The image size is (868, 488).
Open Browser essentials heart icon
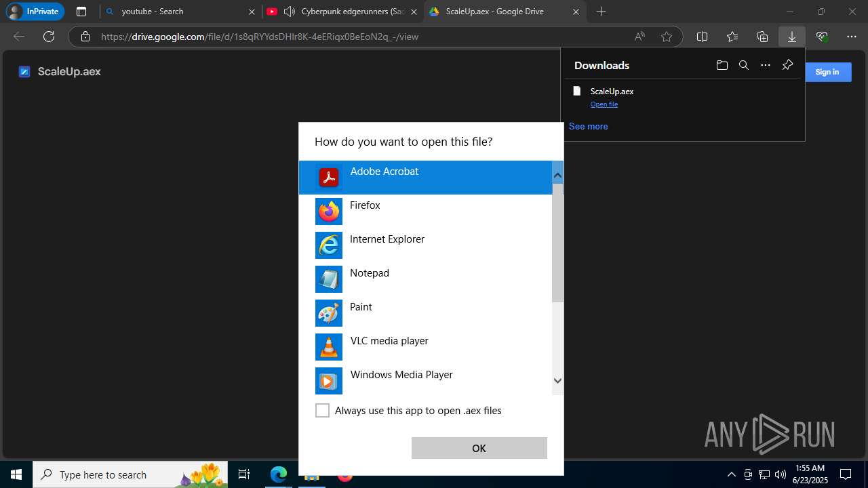[x=822, y=37]
